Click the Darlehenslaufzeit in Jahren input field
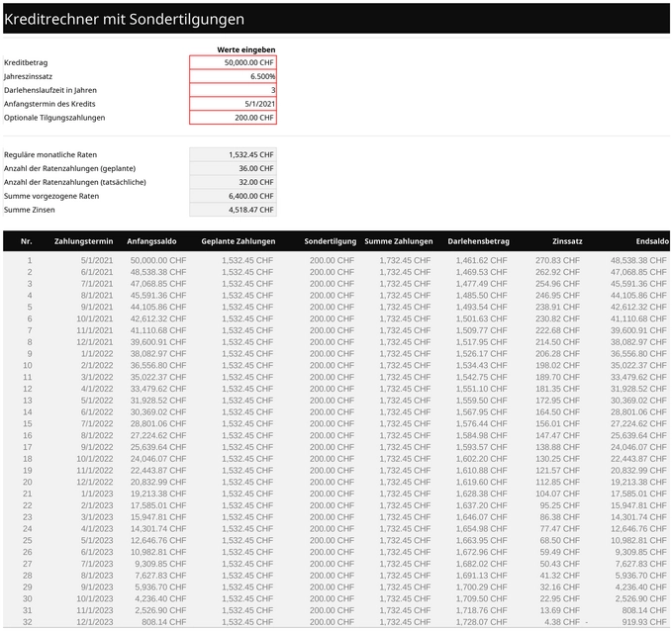The height and width of the screenshot is (631, 672). 233,90
